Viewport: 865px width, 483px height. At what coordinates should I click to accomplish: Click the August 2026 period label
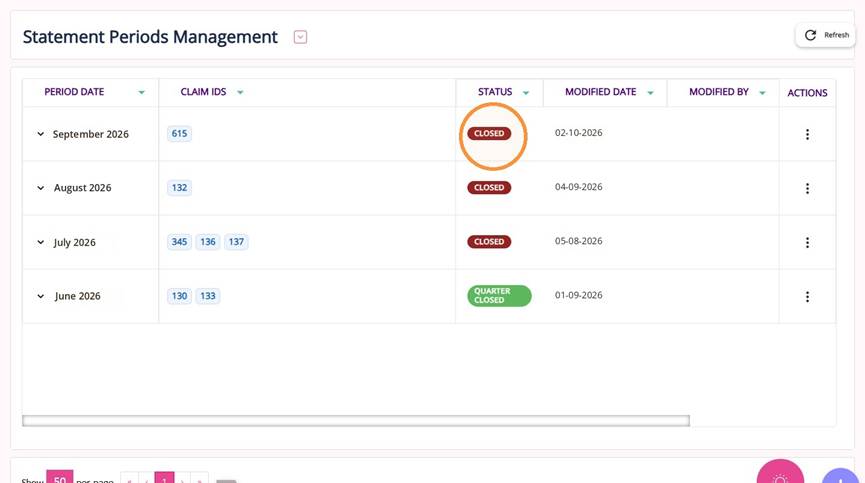(83, 188)
